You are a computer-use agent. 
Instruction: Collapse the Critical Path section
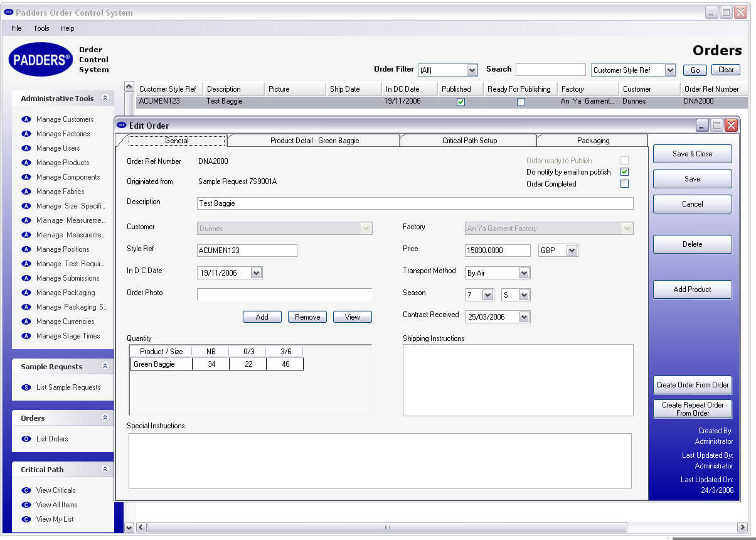[x=105, y=470]
